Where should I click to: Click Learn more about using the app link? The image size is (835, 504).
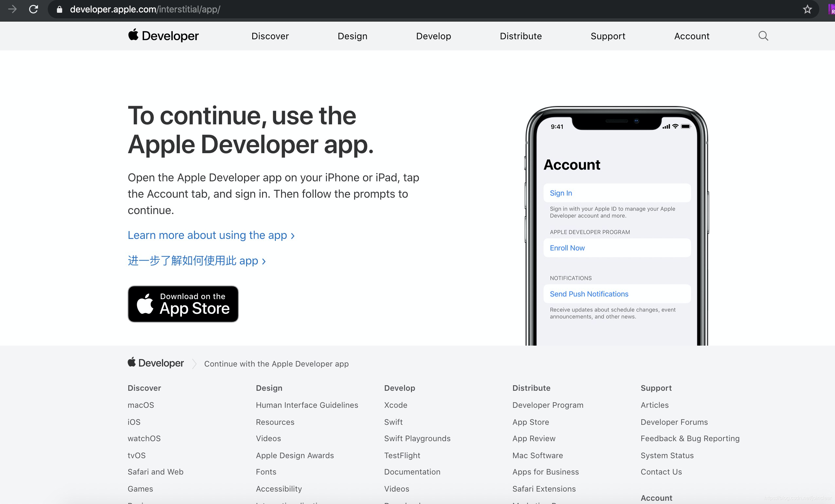212,235
